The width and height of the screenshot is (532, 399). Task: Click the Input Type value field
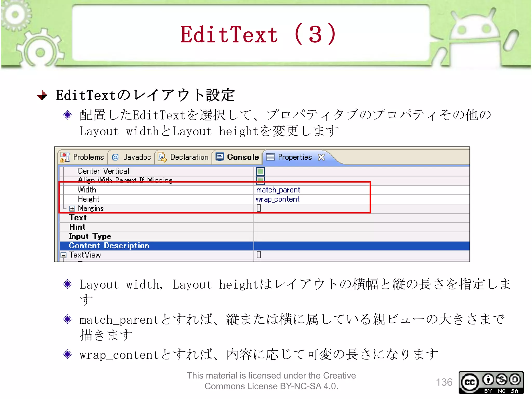[x=362, y=236]
